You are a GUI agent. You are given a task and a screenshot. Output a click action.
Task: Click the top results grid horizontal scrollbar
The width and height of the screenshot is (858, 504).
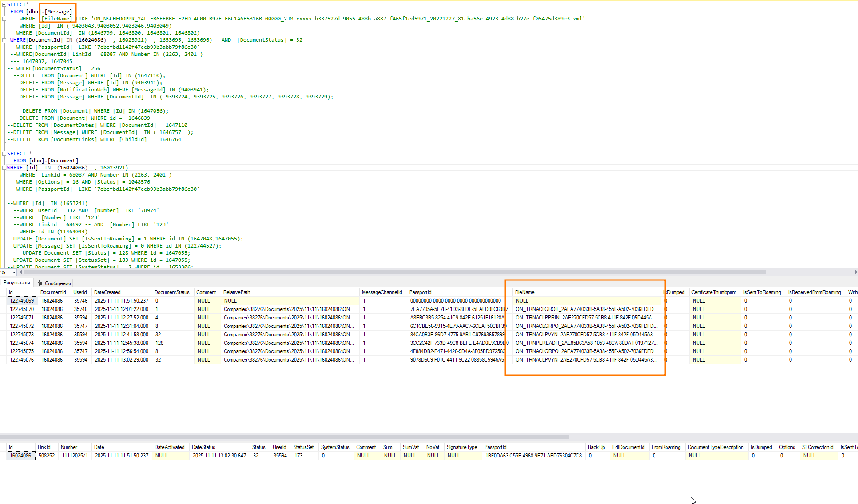pos(284,437)
